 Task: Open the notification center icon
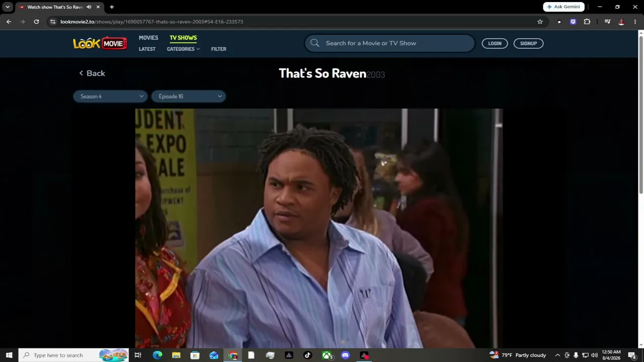[x=632, y=355]
